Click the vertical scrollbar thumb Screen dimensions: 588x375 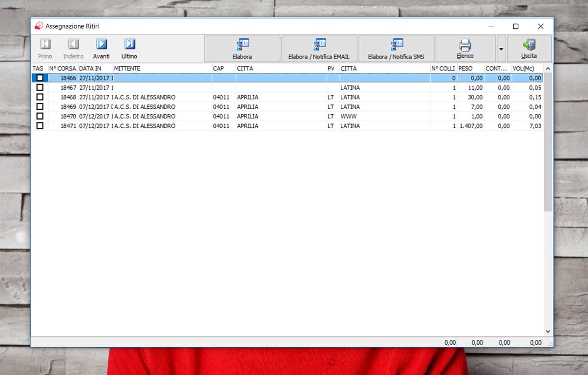(x=548, y=142)
